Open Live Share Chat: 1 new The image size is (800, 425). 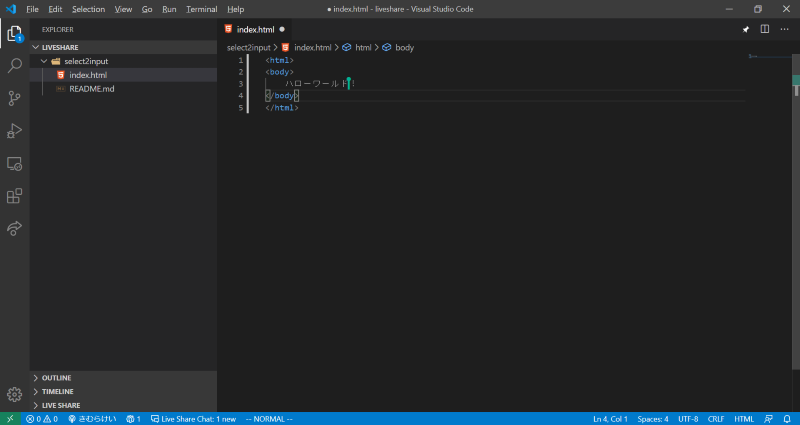tap(193, 419)
